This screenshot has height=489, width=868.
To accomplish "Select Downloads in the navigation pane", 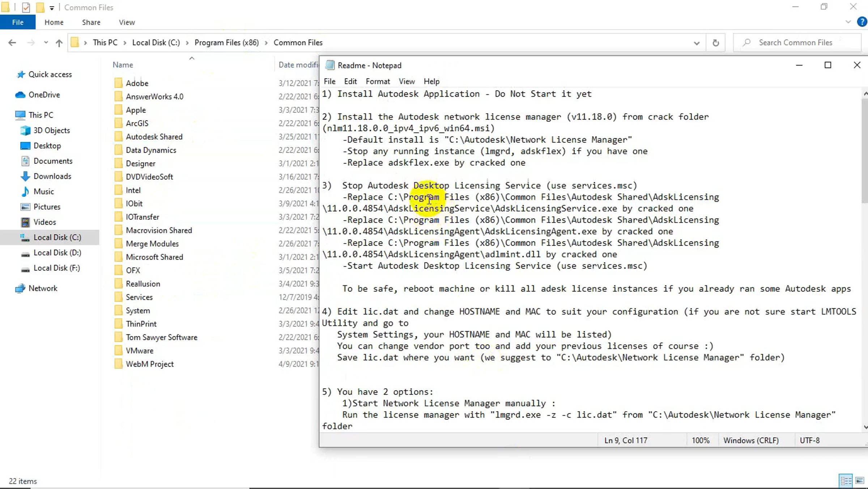I will (x=52, y=176).
